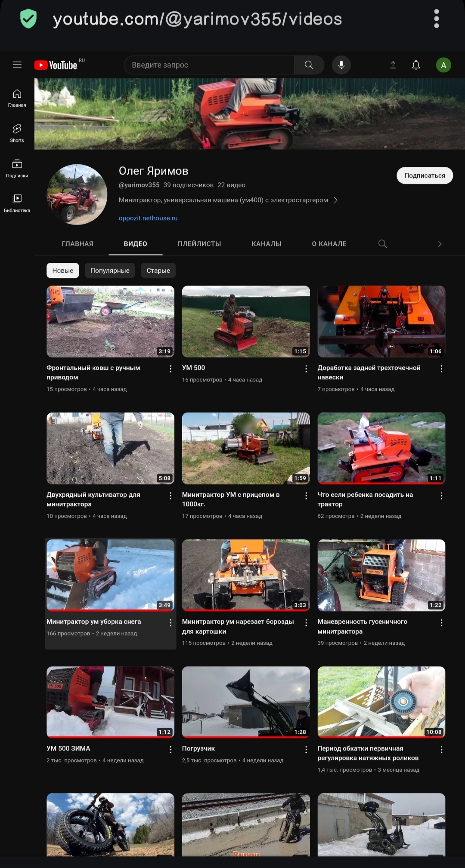Open the account avatar menu
Image resolution: width=465 pixels, height=868 pixels.
click(x=443, y=65)
